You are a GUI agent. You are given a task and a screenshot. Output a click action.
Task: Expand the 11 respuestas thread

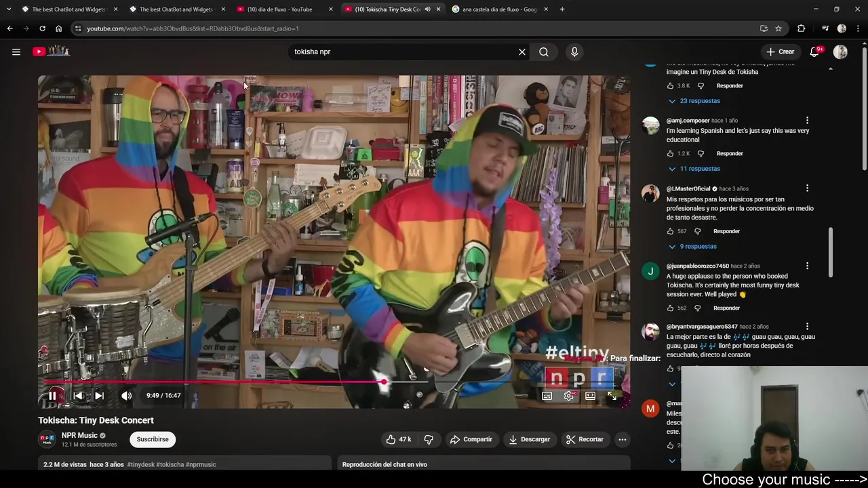(694, 169)
